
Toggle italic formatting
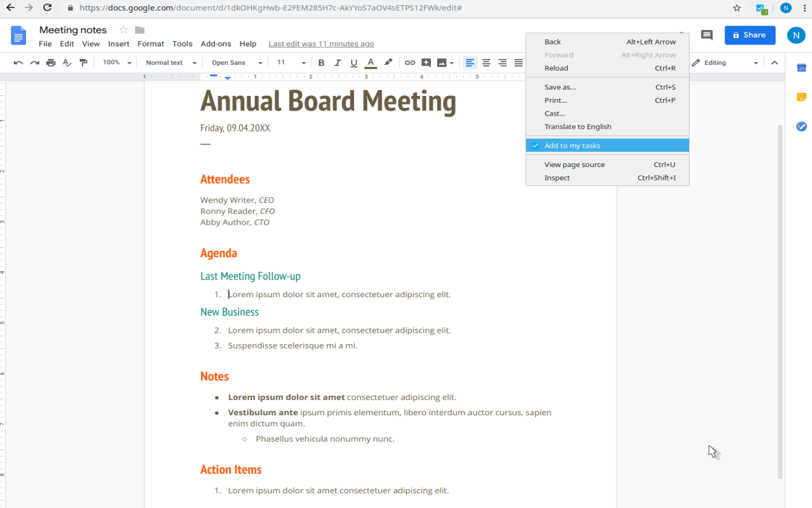tap(337, 62)
